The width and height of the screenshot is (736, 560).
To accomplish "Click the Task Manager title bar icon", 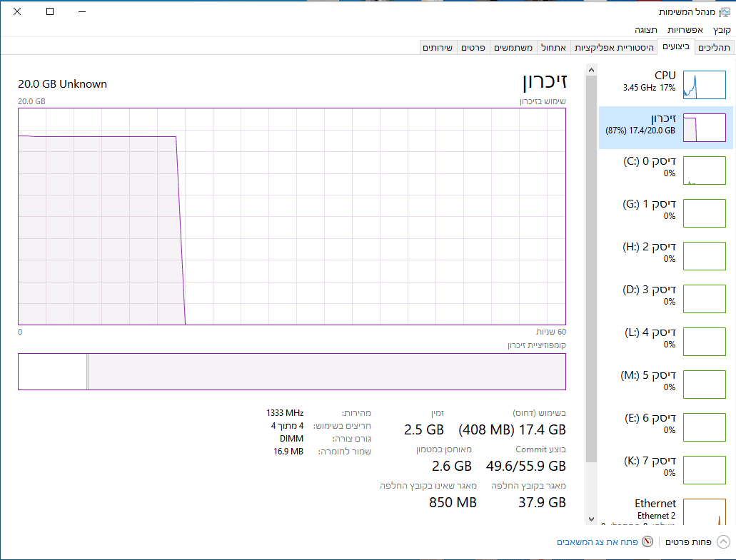I will 725,11.
